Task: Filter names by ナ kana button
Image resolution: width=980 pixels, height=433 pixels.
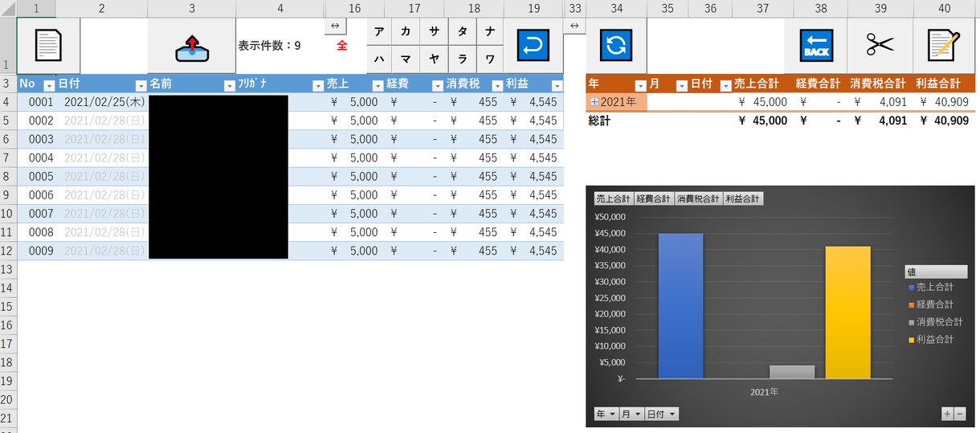Action: (x=489, y=31)
